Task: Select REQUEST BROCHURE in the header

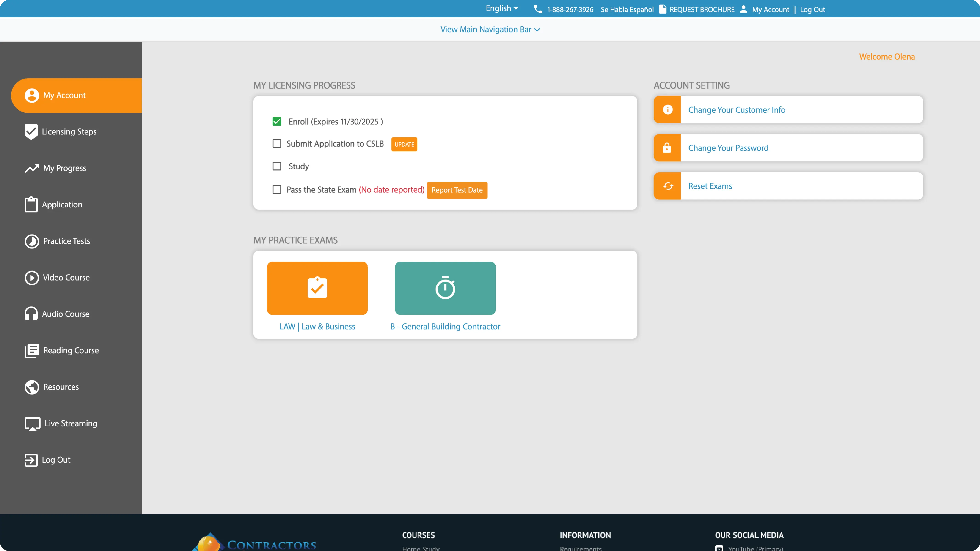Action: tap(702, 10)
